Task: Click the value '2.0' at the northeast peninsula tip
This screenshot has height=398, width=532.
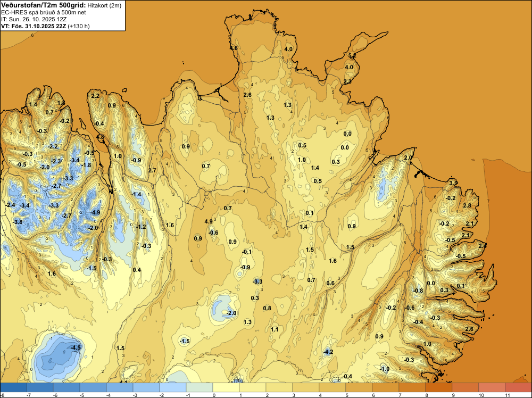Action: coord(408,157)
